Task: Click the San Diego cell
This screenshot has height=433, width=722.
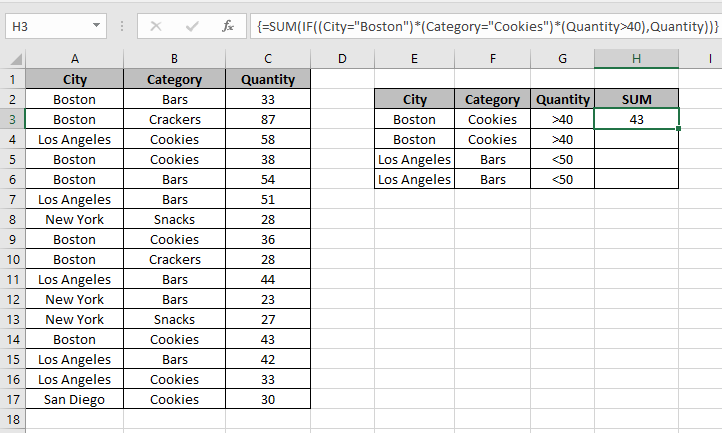Action: [74, 399]
